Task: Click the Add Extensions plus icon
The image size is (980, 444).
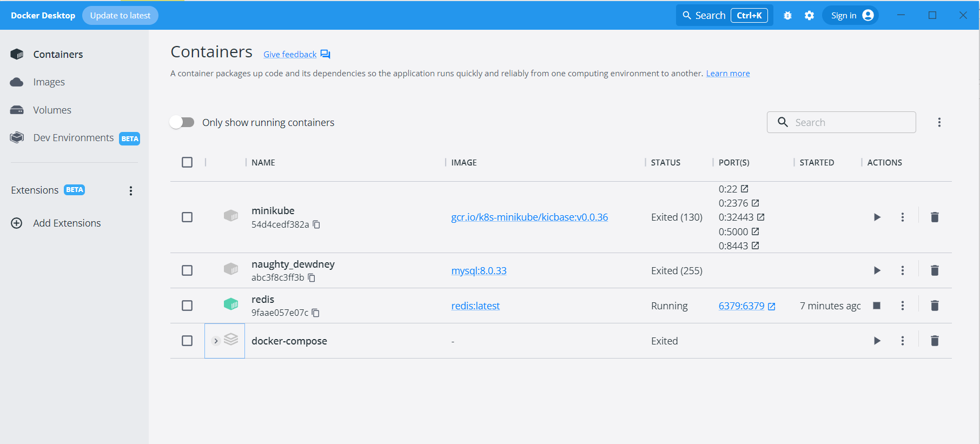Action: click(x=17, y=223)
